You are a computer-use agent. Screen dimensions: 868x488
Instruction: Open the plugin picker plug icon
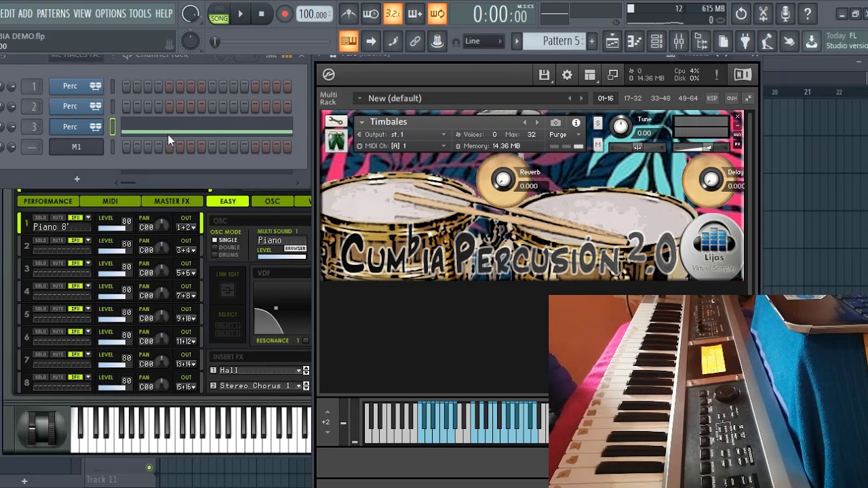(745, 41)
